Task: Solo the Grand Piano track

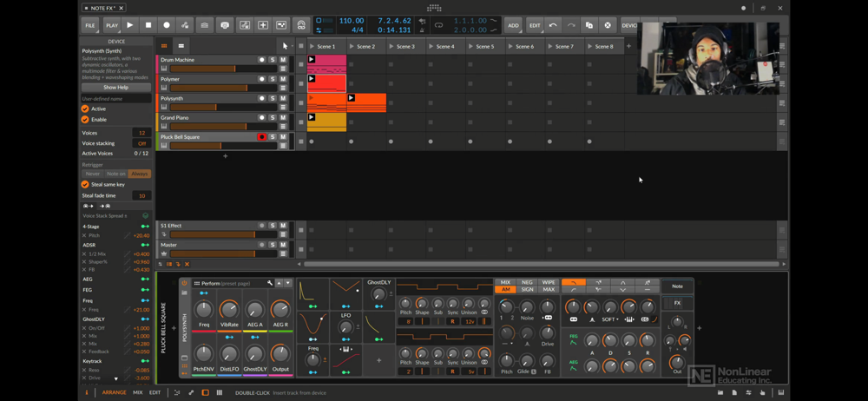Action: (x=273, y=118)
